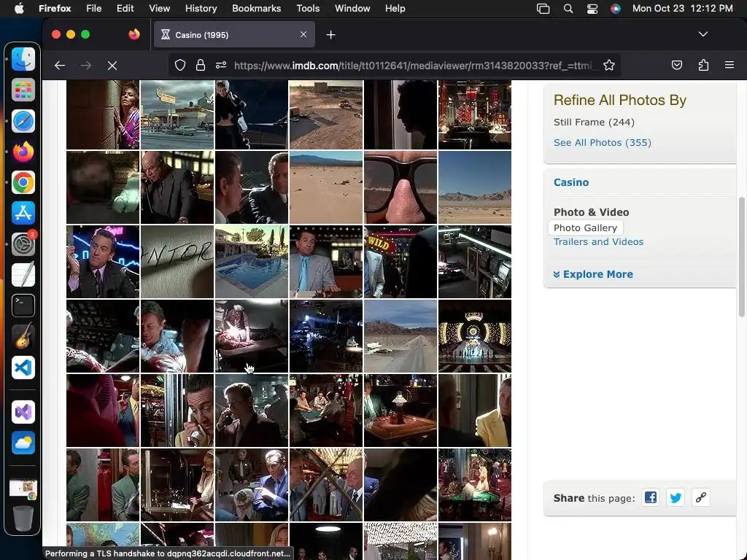
Task: Open the Apple menu
Action: 19,9
